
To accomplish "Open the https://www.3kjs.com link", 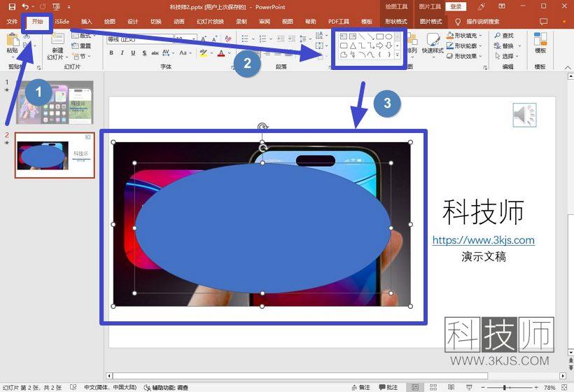I will (483, 240).
